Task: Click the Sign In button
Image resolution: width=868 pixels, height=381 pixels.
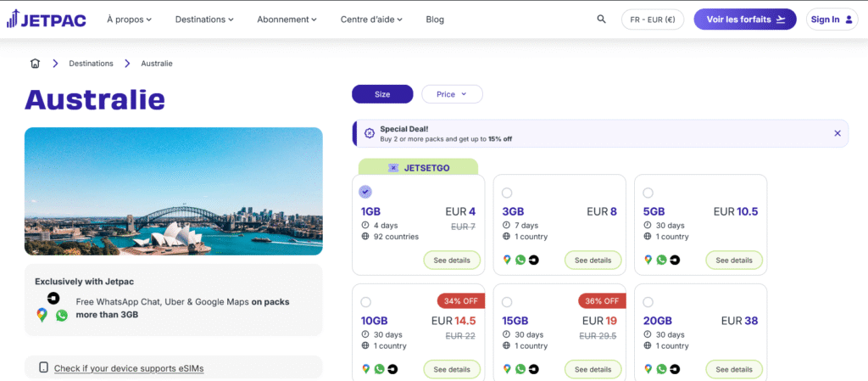Action: [832, 20]
